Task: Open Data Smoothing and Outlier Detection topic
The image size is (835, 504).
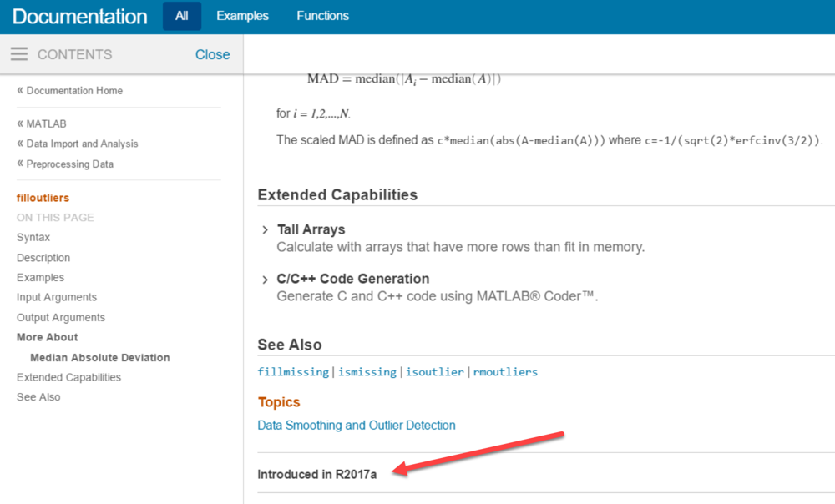Action: pyautogui.click(x=357, y=426)
